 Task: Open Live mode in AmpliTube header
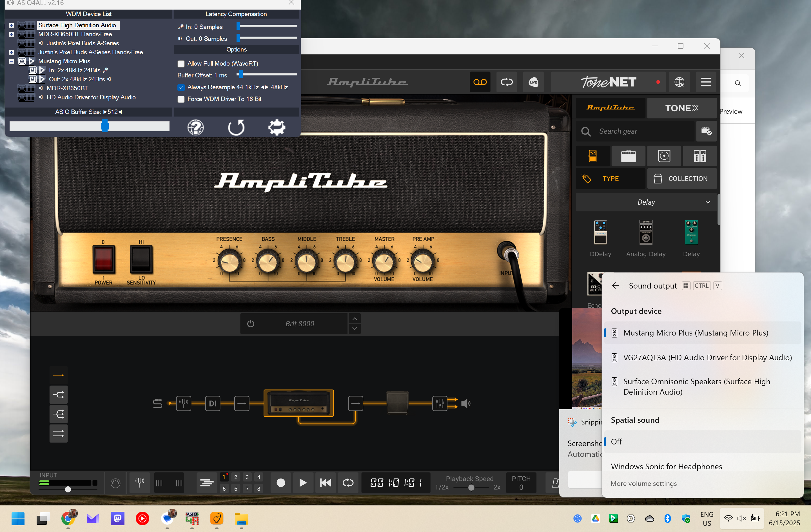tap(533, 82)
